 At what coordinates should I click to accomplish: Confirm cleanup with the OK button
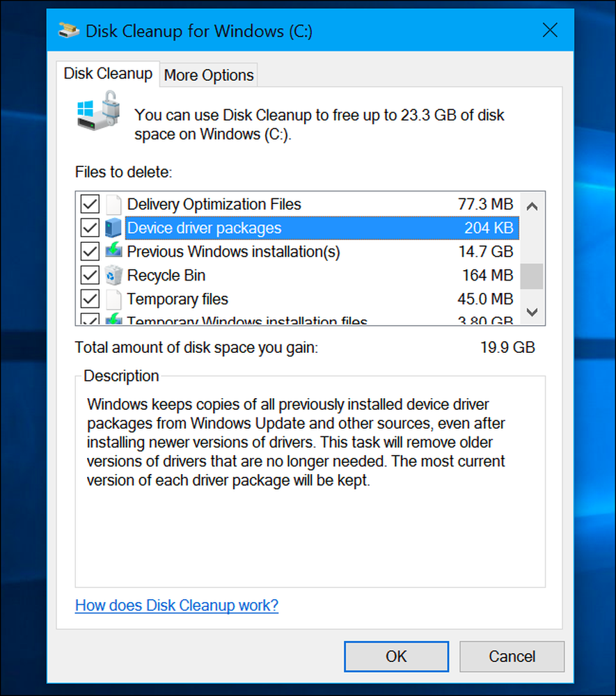pos(396,656)
